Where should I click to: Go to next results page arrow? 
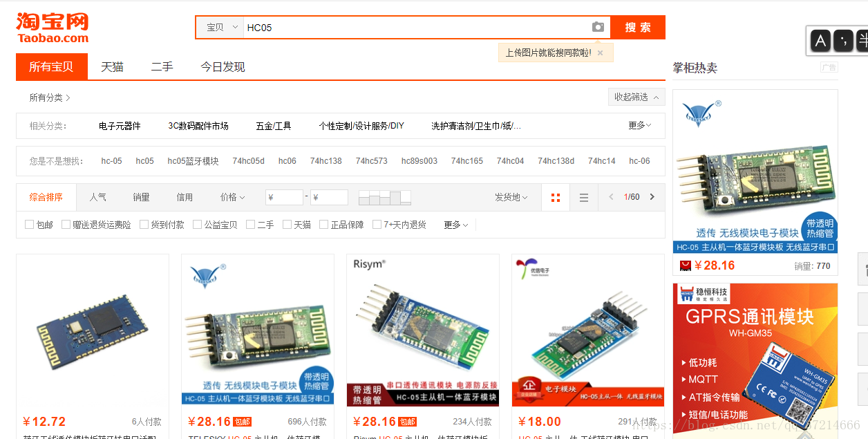click(652, 197)
